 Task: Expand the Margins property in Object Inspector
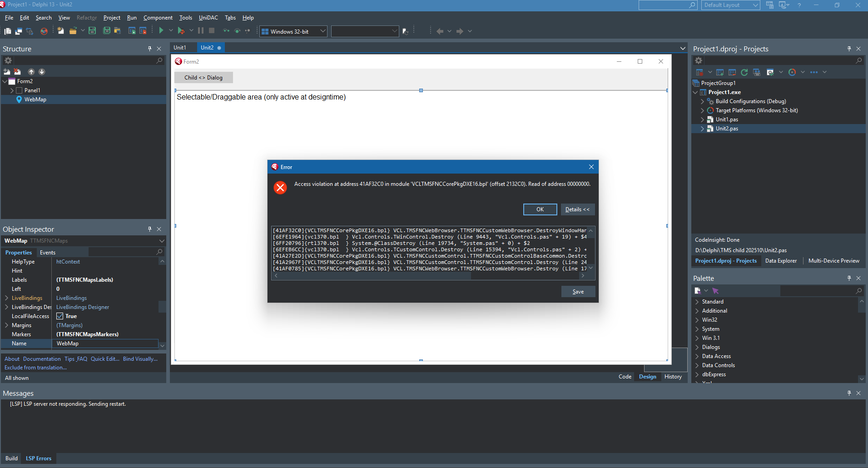click(7, 325)
